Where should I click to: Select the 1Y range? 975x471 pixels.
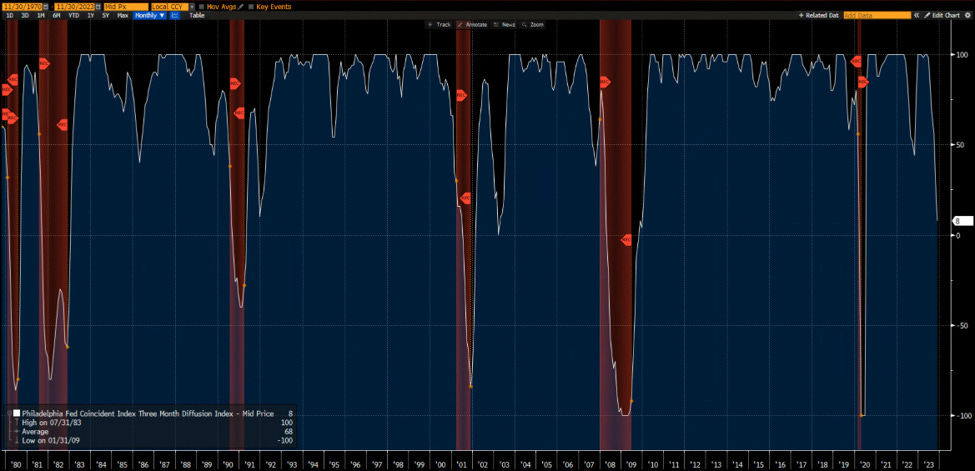(91, 15)
